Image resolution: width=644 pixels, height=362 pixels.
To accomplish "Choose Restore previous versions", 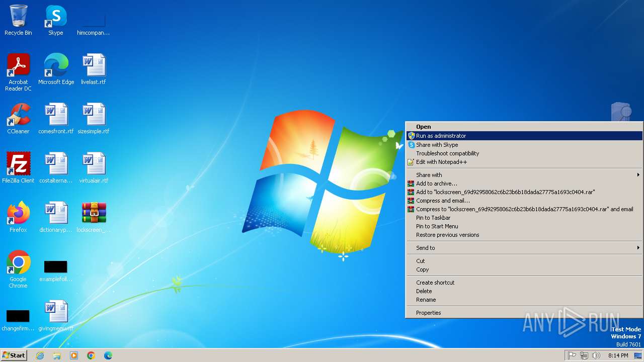I will pyautogui.click(x=524, y=235).
